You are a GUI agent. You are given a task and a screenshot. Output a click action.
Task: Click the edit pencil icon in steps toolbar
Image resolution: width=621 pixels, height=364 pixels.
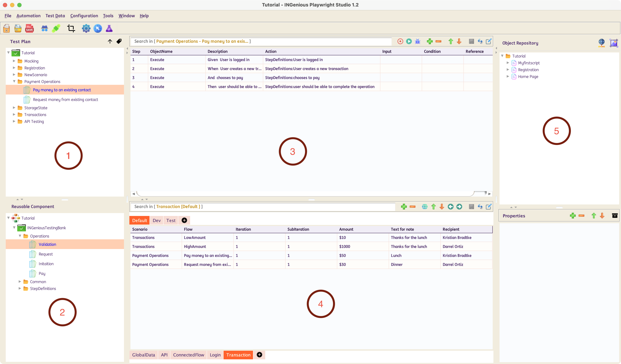coord(489,41)
